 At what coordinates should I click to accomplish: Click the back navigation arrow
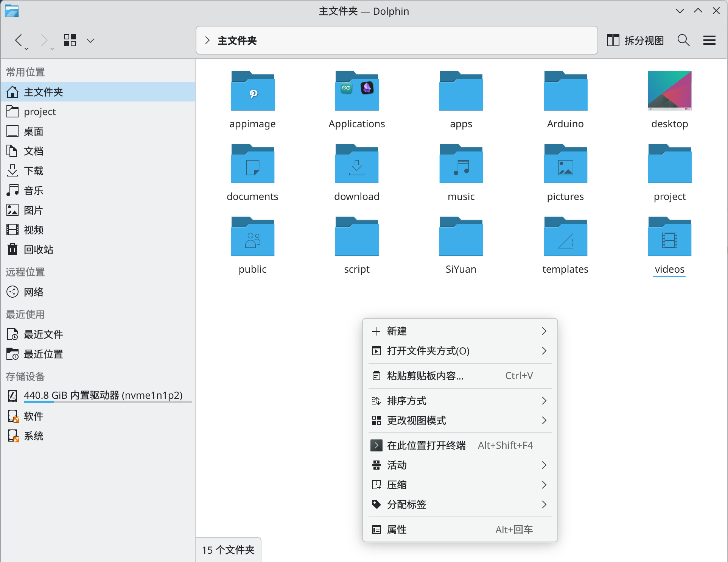(19, 40)
